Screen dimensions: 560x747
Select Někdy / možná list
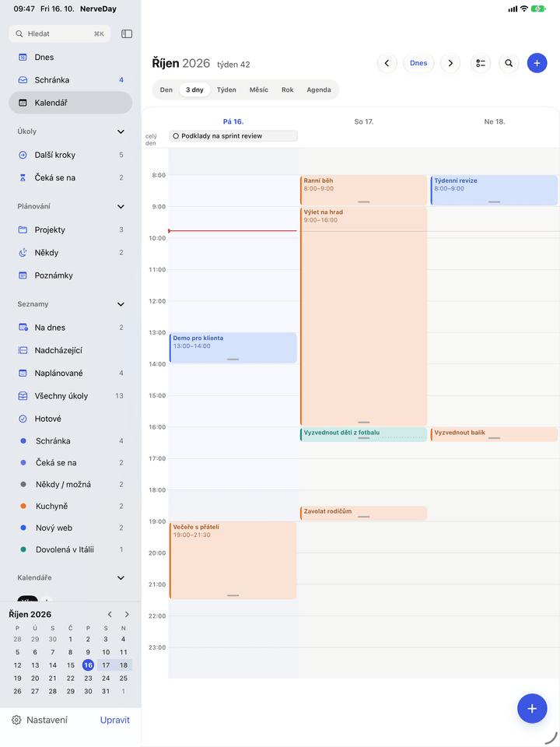click(71, 485)
